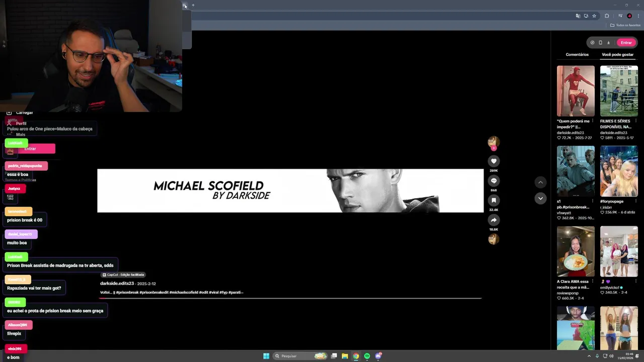644x362 pixels.
Task: Go to the next video with the down arrow
Action: point(540,198)
